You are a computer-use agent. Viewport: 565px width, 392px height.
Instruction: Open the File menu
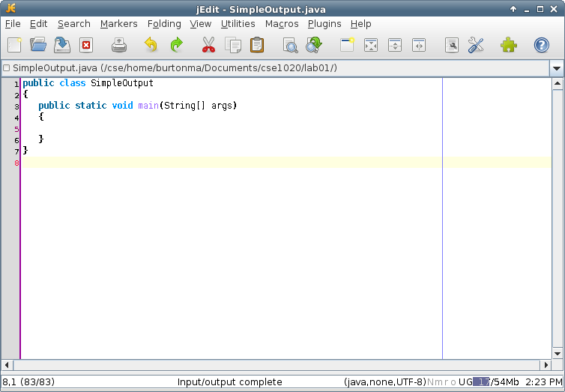[x=13, y=24]
